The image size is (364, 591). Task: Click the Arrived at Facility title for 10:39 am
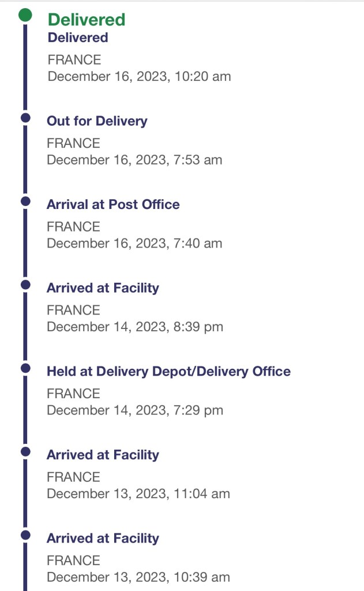point(103,538)
